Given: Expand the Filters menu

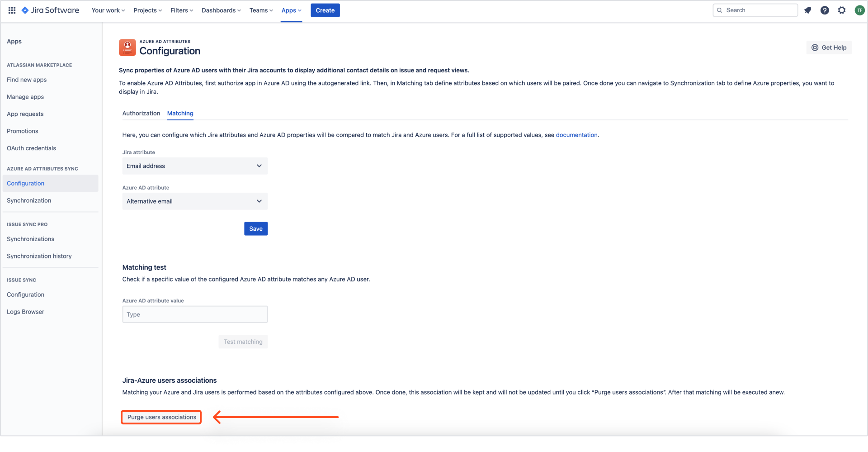Looking at the screenshot, I should (x=182, y=10).
